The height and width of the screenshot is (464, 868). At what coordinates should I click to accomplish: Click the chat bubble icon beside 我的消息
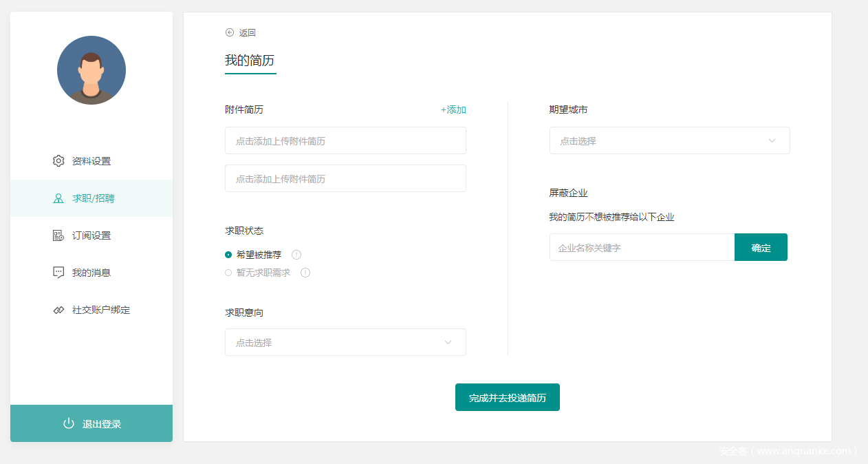coord(58,273)
